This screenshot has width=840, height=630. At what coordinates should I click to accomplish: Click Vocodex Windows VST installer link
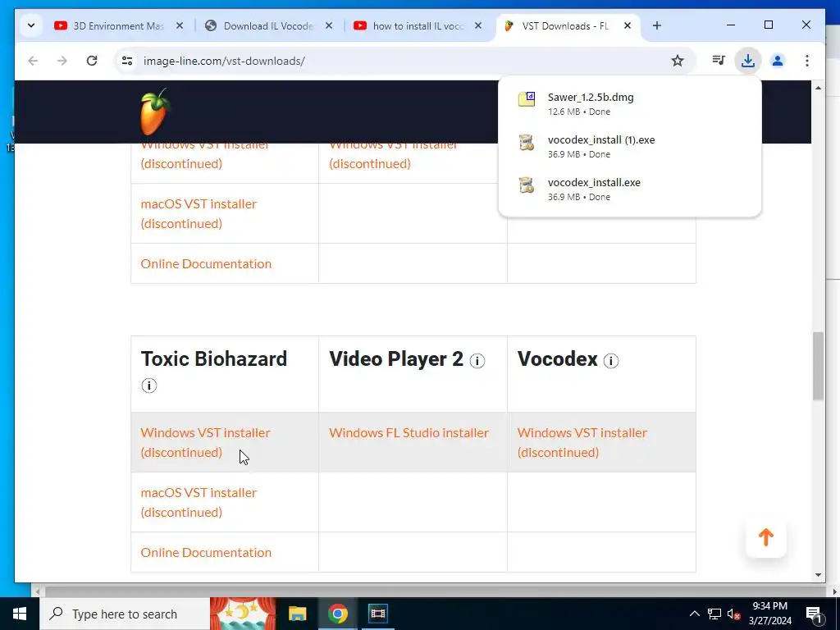(582, 442)
